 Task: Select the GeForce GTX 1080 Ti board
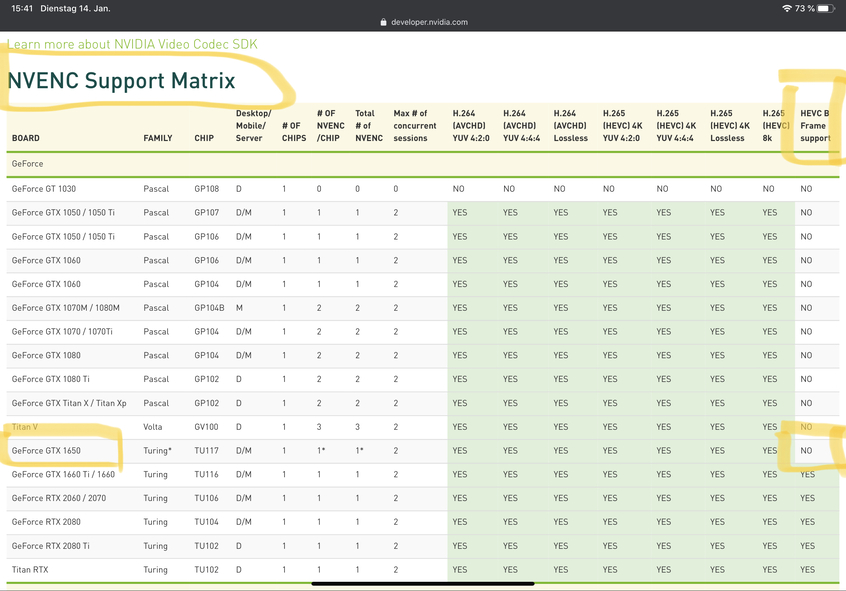tap(51, 379)
